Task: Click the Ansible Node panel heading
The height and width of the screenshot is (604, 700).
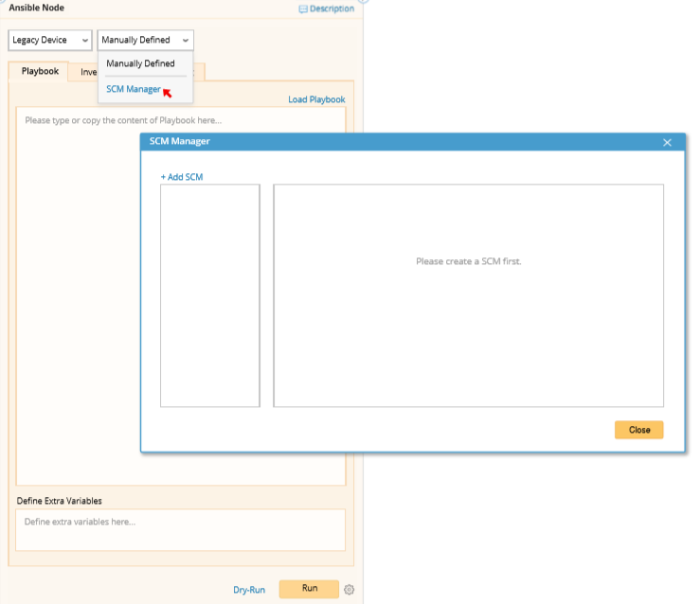Action: tap(37, 8)
